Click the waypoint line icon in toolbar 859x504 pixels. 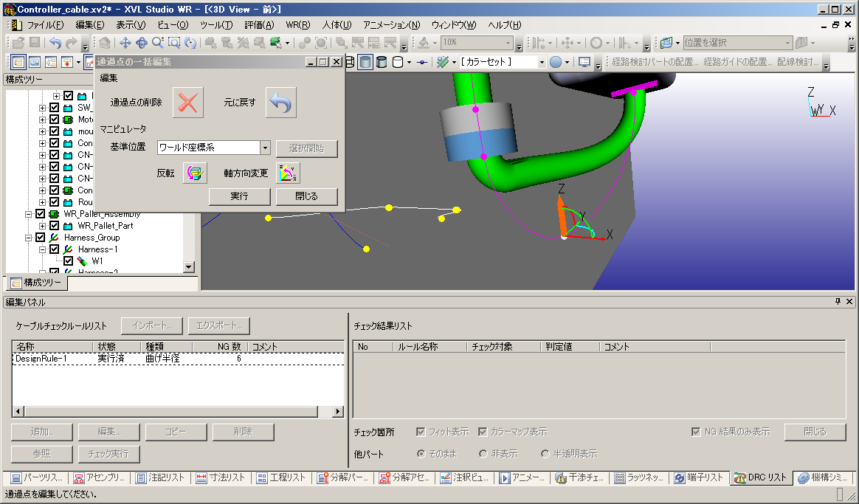tap(422, 62)
